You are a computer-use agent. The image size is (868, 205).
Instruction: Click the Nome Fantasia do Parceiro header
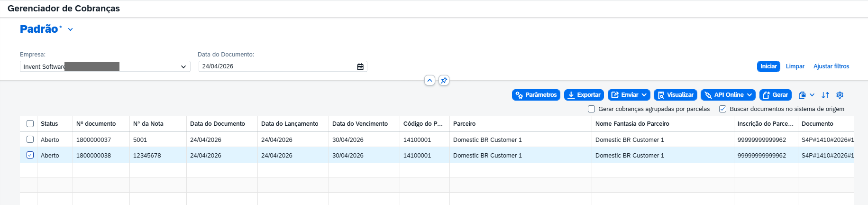coord(663,123)
